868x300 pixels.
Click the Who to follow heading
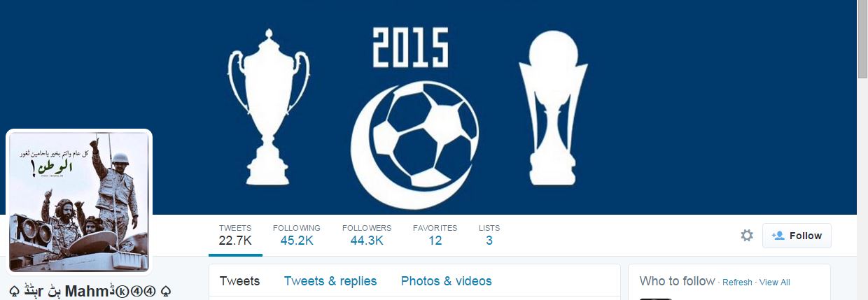tap(677, 281)
